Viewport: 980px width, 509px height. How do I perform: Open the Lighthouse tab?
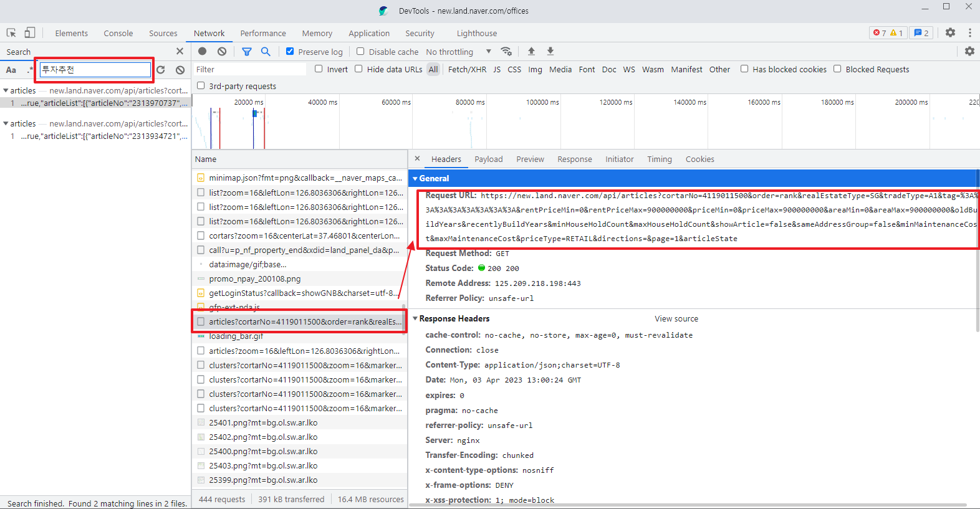tap(477, 33)
